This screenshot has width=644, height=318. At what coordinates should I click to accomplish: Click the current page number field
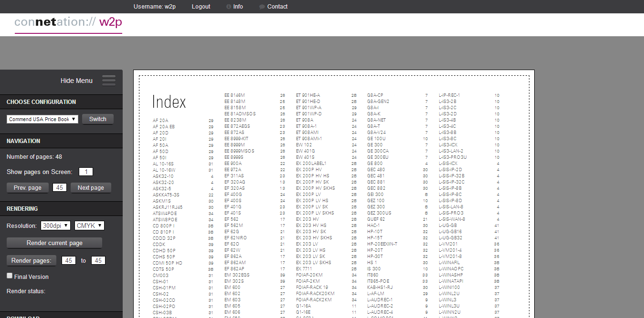pyautogui.click(x=60, y=188)
